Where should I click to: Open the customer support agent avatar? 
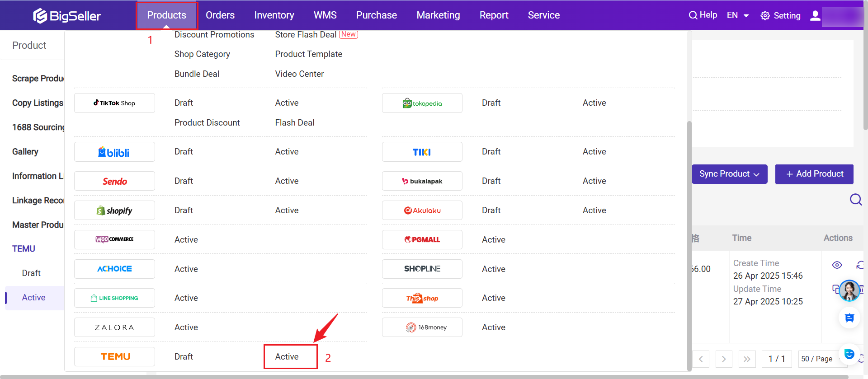[x=849, y=290]
